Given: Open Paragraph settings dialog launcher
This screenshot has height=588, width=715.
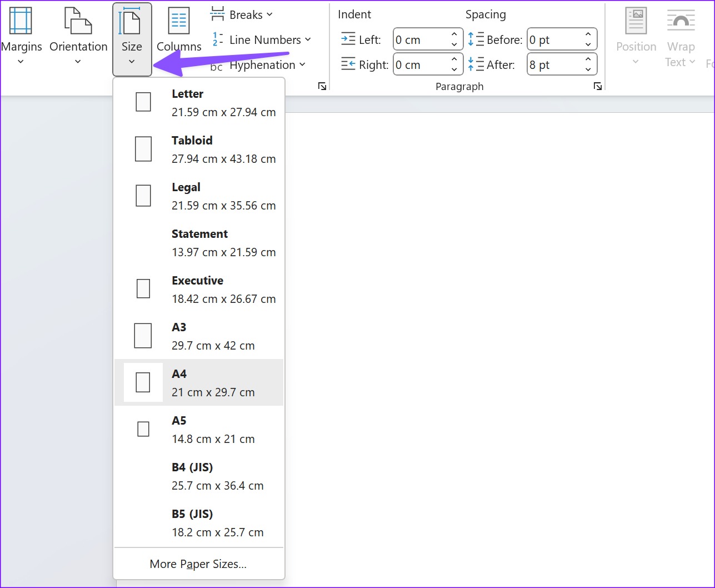Looking at the screenshot, I should coord(598,86).
